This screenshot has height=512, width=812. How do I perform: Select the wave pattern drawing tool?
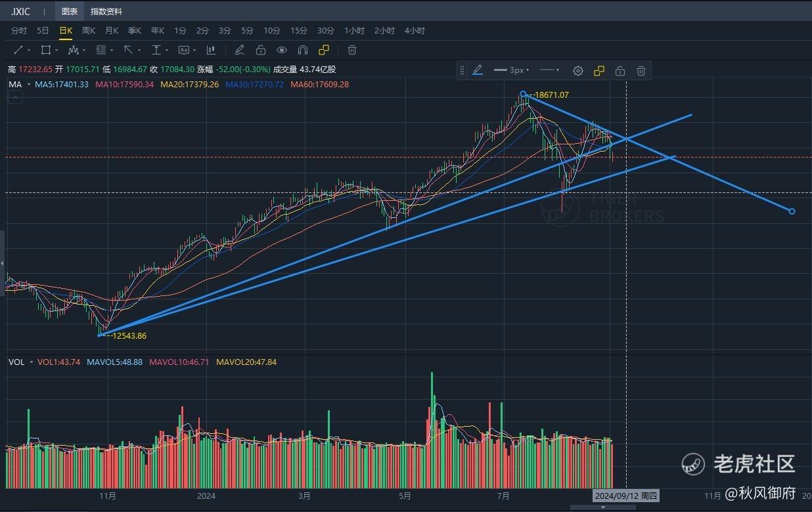(73, 50)
